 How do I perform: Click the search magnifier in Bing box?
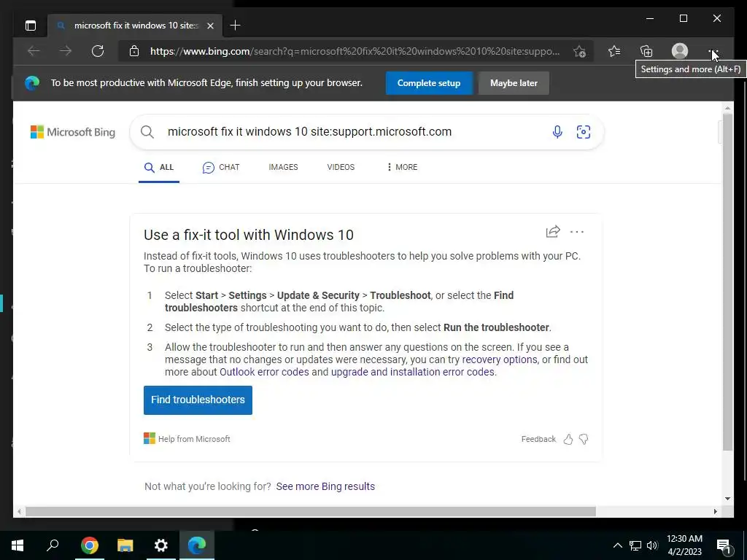147,132
